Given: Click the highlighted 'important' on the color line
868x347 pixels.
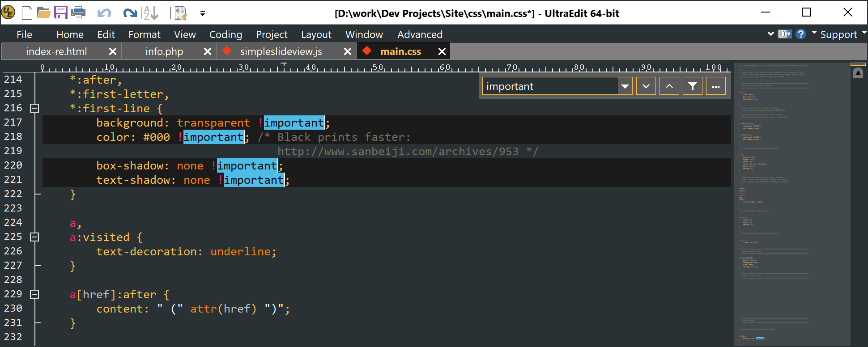Looking at the screenshot, I should [214, 137].
